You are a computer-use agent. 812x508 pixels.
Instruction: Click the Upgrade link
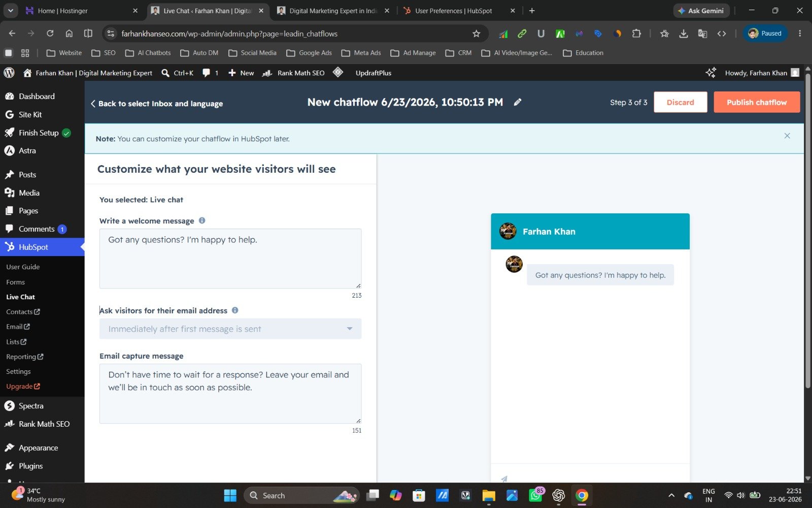[x=23, y=387]
